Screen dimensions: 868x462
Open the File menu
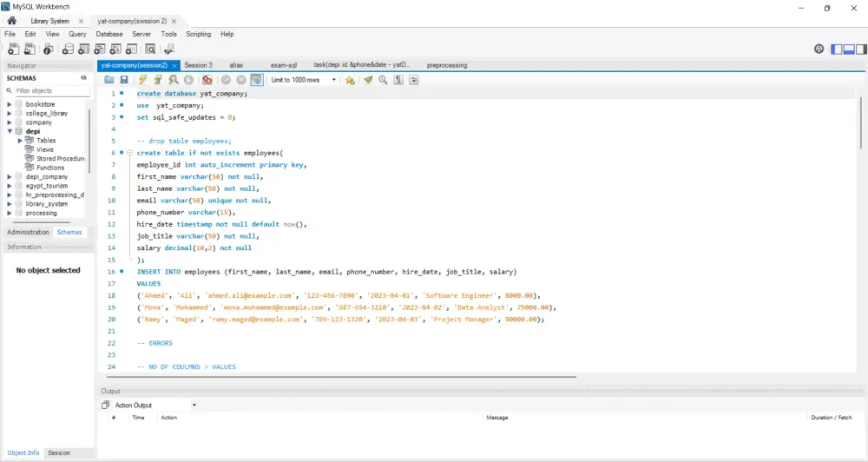point(10,34)
